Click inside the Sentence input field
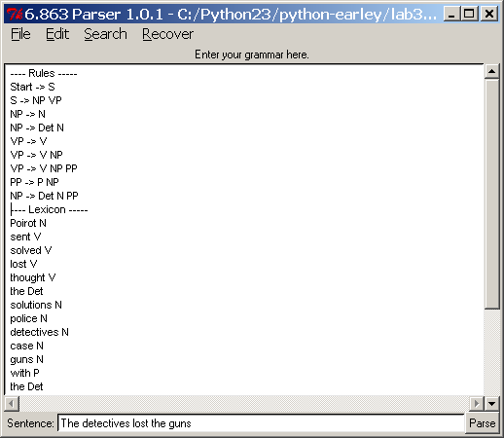Image resolution: width=504 pixels, height=438 pixels. [261, 423]
